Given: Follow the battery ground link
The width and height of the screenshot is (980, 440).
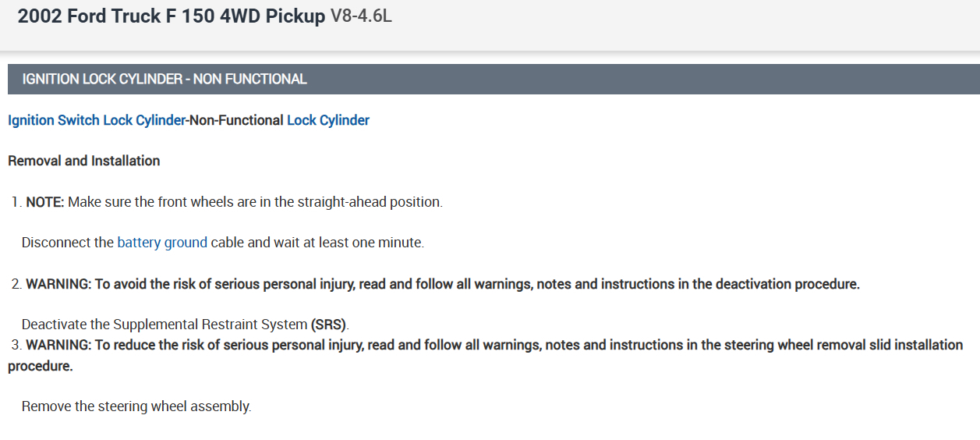Looking at the screenshot, I should [162, 243].
